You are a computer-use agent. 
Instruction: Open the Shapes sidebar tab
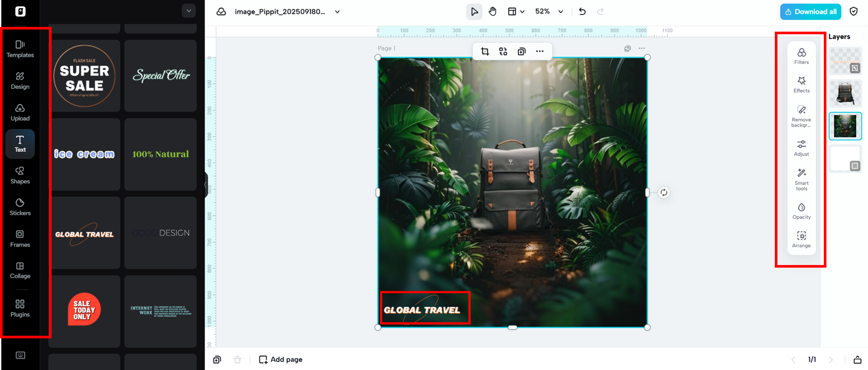point(20,175)
